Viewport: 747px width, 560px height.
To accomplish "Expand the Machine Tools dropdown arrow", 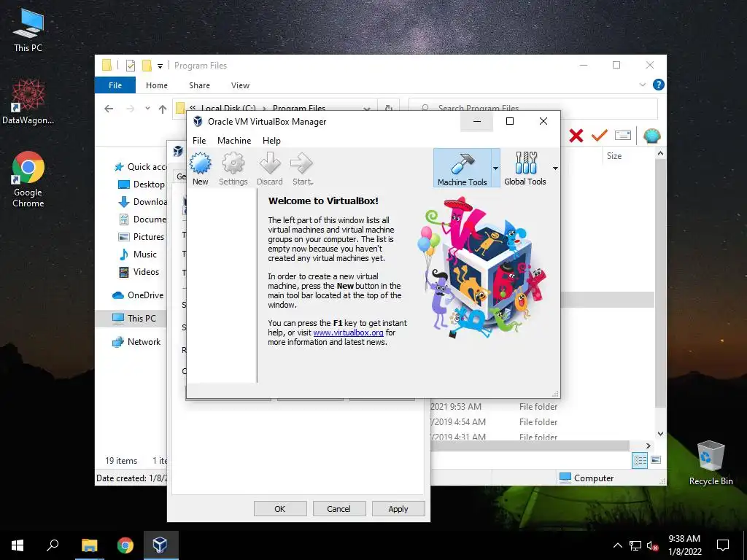I will pyautogui.click(x=495, y=168).
